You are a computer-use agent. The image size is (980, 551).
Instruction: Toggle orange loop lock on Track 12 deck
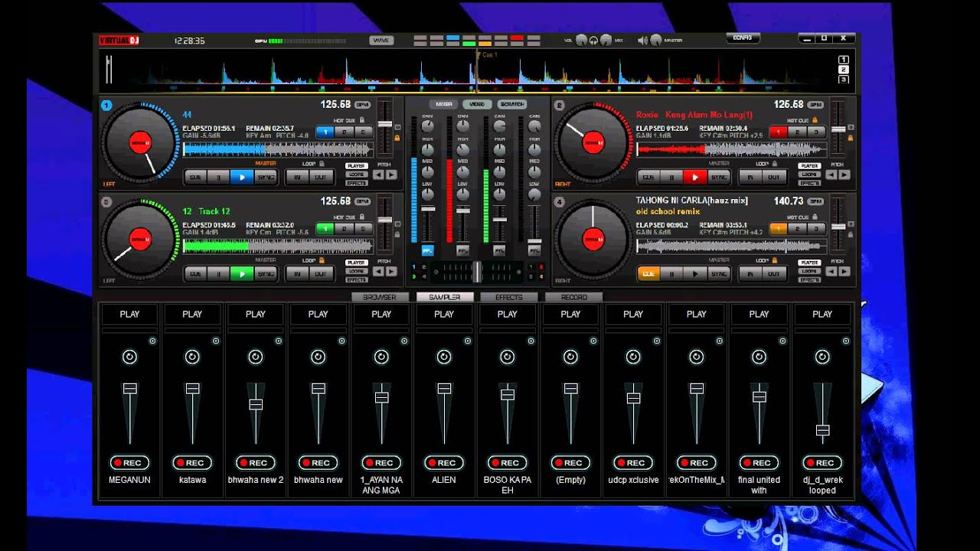tap(322, 260)
